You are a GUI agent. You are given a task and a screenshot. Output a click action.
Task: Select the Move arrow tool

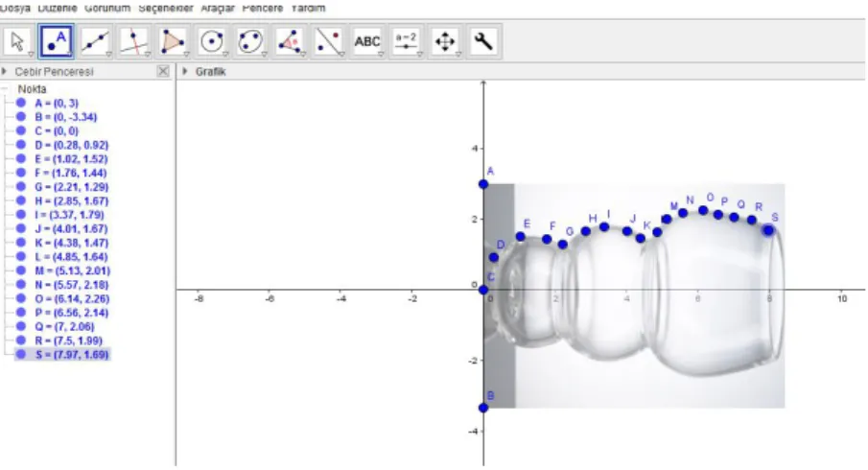tap(17, 41)
